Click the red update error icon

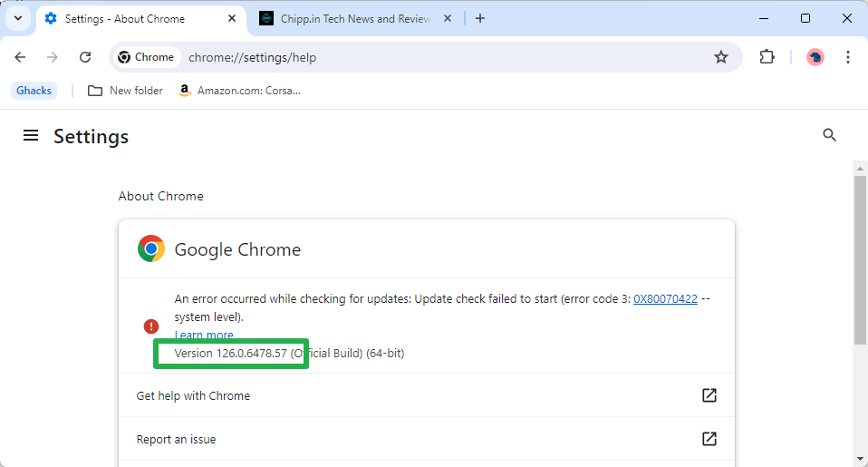151,326
